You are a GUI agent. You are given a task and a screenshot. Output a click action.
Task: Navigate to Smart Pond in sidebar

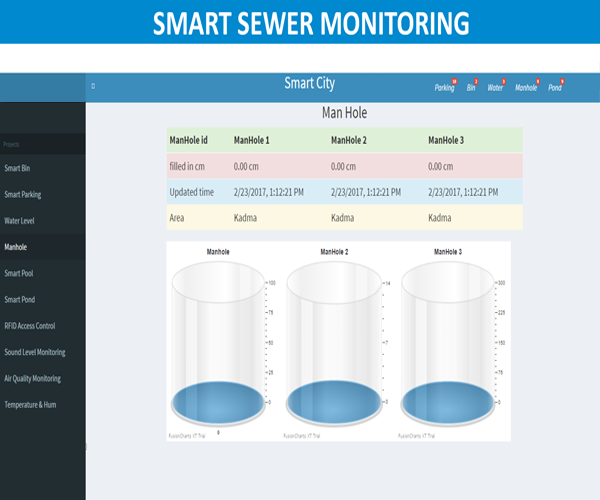coord(20,299)
